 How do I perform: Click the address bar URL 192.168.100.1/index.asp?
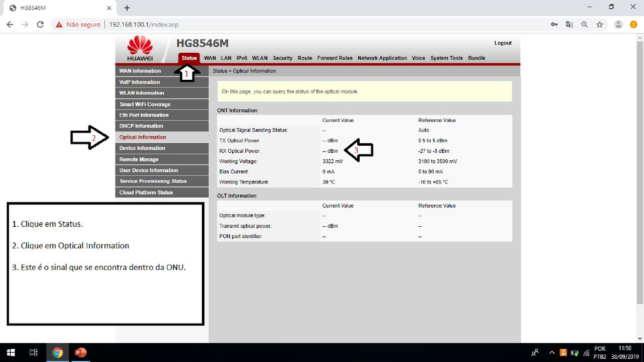[144, 25]
